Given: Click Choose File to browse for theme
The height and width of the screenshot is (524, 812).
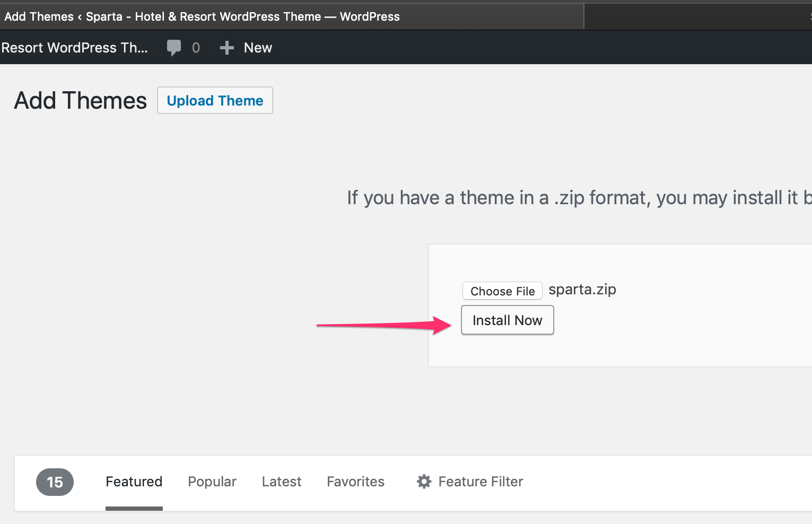Looking at the screenshot, I should click(502, 291).
